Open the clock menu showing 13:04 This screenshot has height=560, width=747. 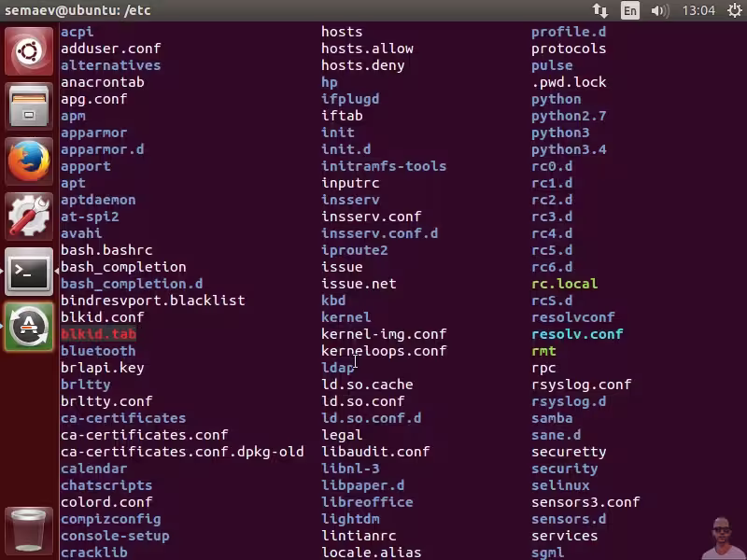(x=698, y=10)
